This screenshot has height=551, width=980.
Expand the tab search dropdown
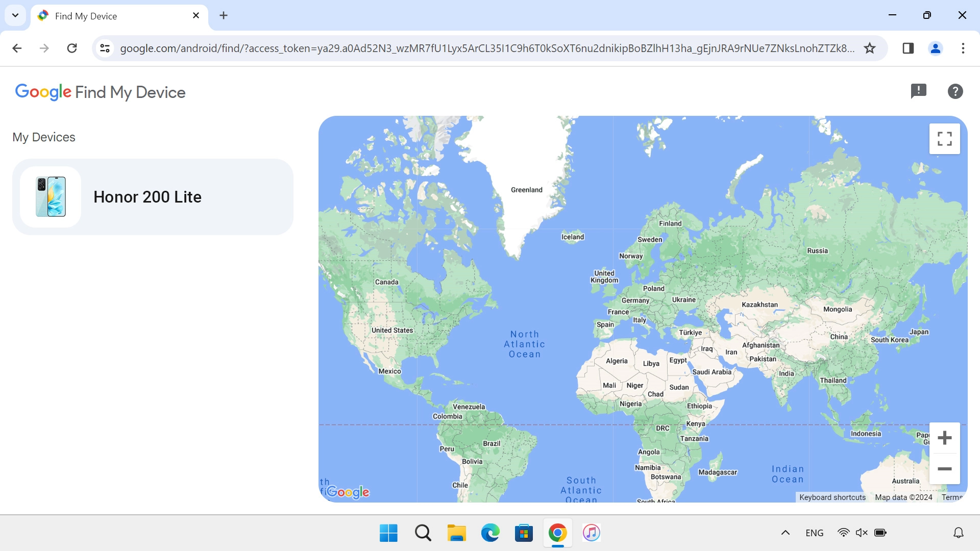pos(15,15)
